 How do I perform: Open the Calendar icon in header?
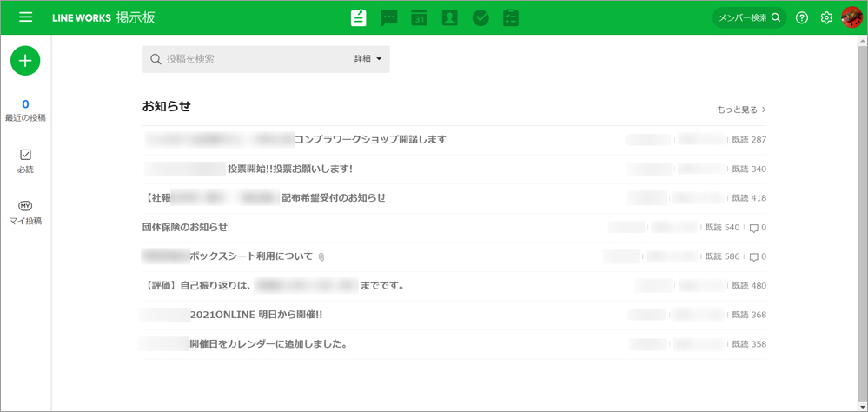[x=420, y=17]
